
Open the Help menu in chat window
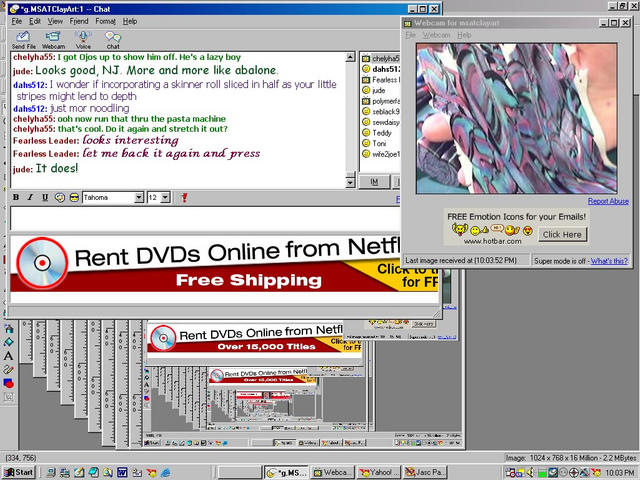[130, 21]
